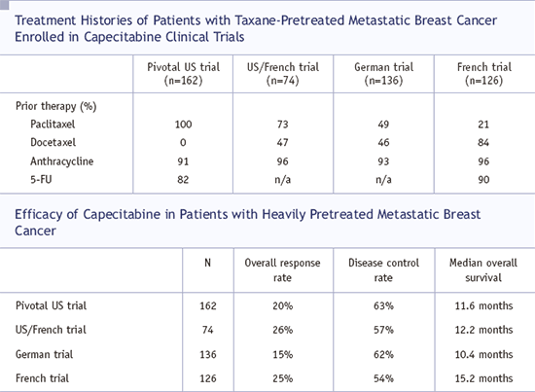Select the Paclitaxel row label
This screenshot has width=535, height=392.
pos(53,125)
